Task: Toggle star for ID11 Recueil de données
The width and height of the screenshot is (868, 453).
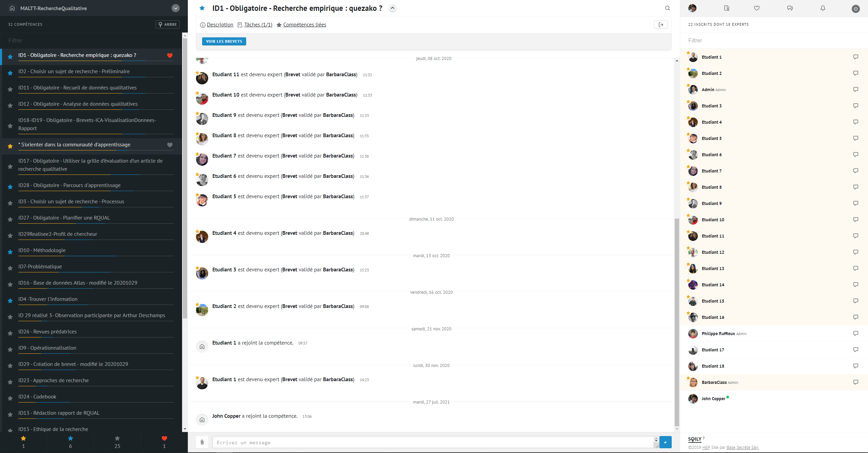Action: [x=10, y=89]
